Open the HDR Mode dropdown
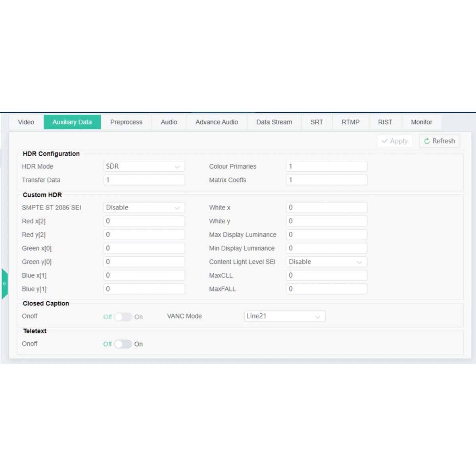This screenshot has height=476, width=476. click(x=144, y=167)
